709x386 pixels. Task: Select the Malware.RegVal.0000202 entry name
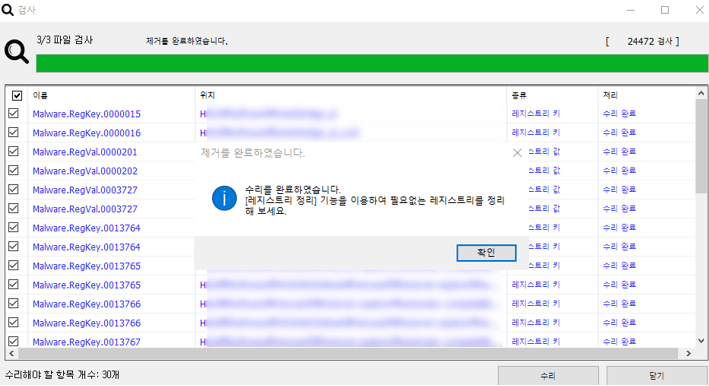[x=85, y=171]
